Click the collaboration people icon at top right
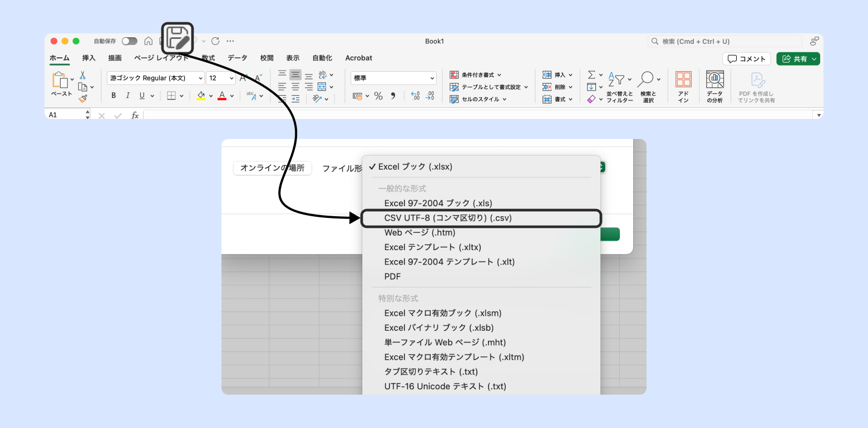Image resolution: width=868 pixels, height=428 pixels. (x=815, y=41)
